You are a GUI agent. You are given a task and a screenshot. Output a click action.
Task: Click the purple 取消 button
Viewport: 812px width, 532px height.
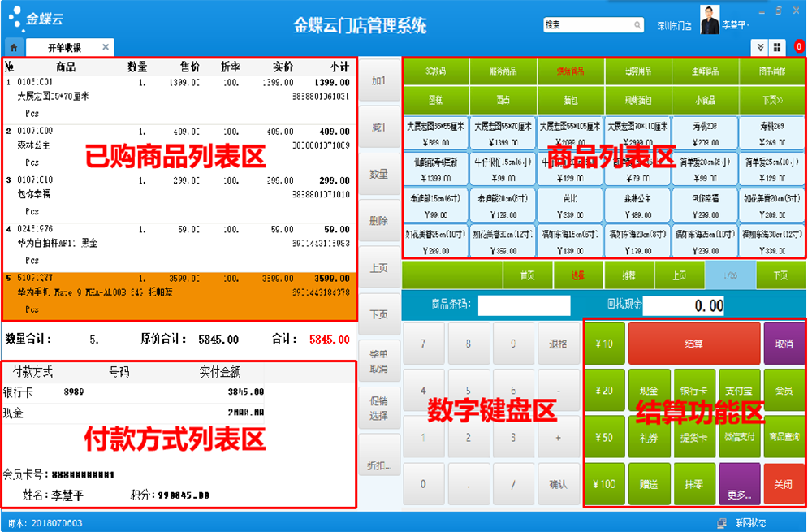click(784, 344)
